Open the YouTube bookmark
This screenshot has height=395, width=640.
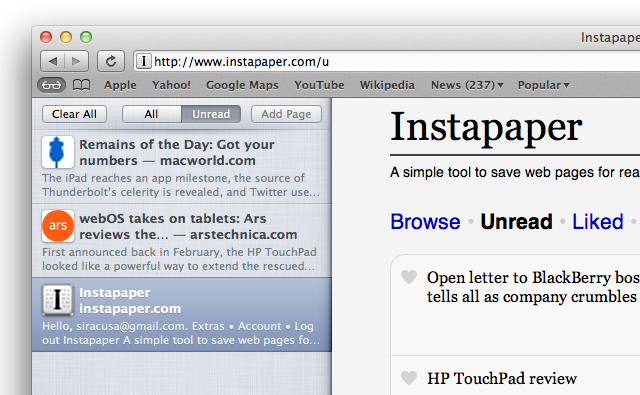point(319,85)
